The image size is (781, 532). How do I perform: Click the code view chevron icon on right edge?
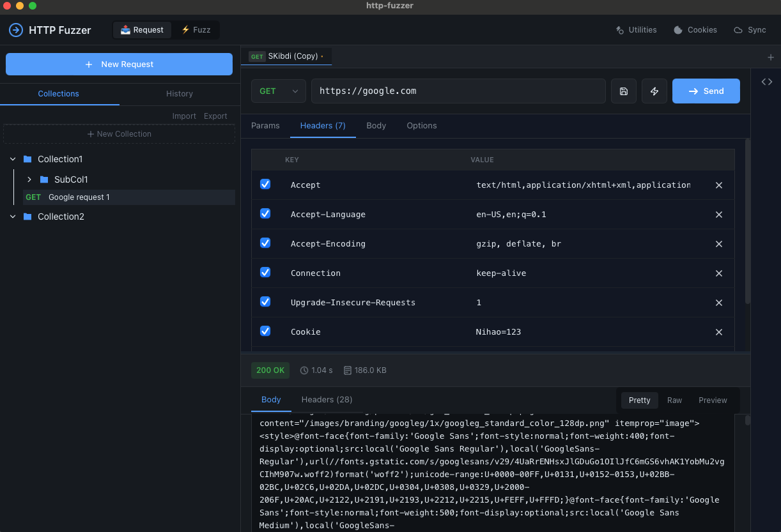tap(766, 82)
